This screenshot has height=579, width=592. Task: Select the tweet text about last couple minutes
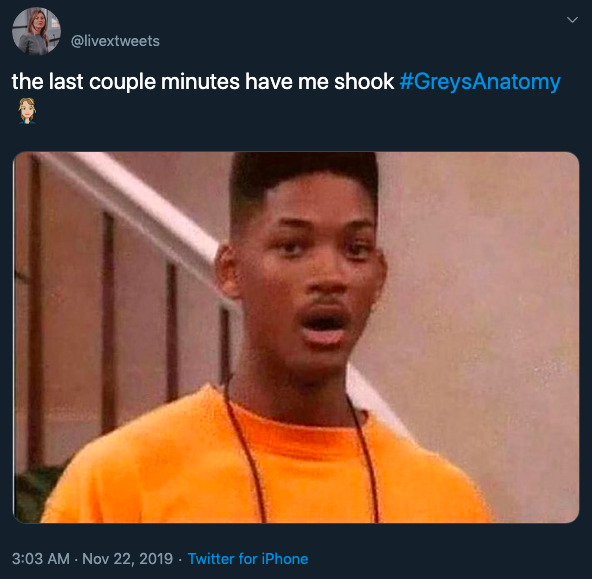(203, 82)
